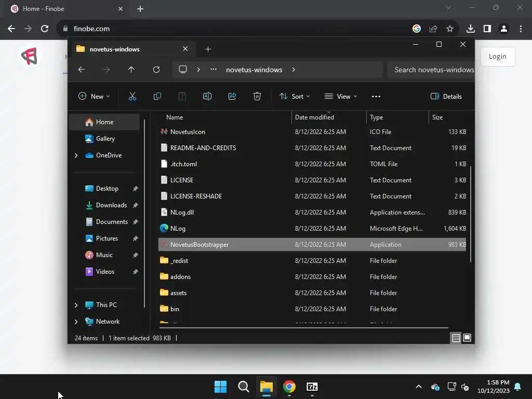Click the vertical scrollbar of file list
Image resolution: width=532 pixels, height=399 pixels.
pyautogui.click(x=471, y=214)
